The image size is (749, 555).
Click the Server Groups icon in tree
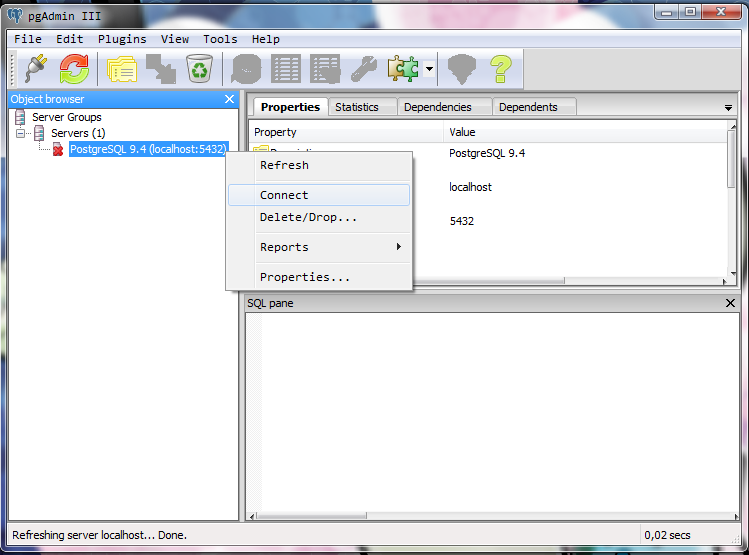20,117
